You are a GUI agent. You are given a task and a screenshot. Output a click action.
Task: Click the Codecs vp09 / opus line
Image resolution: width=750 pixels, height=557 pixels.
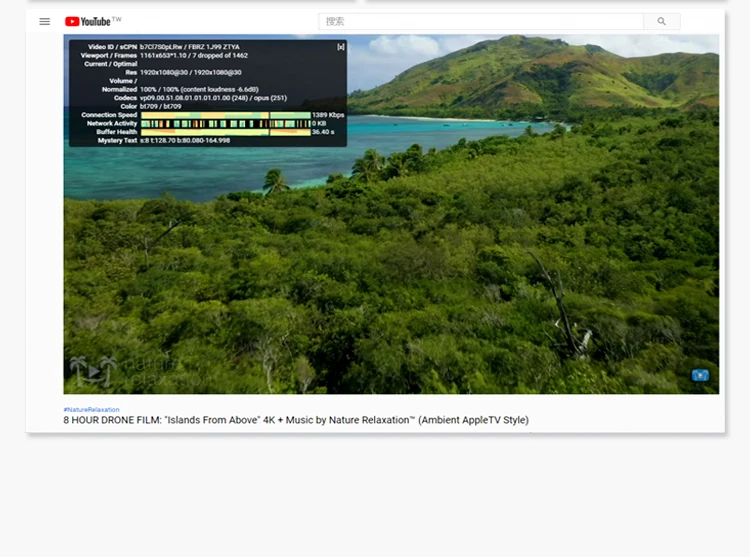[x=213, y=98]
